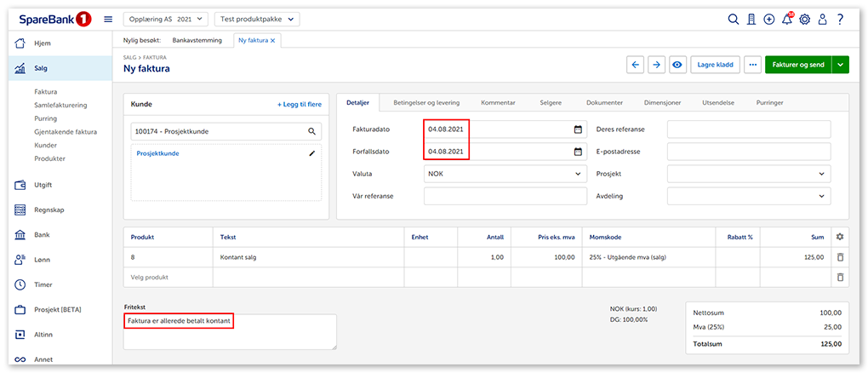Click the search magnifier in top bar
868x373 pixels.
coord(734,19)
